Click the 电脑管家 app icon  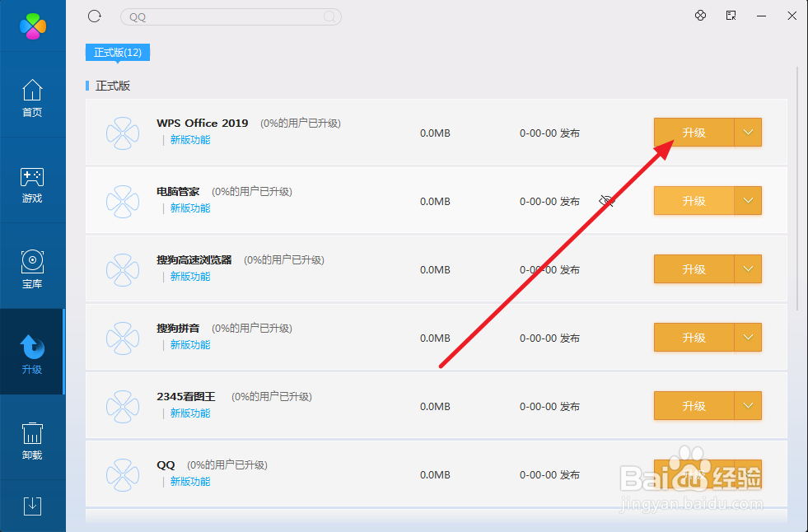click(x=123, y=202)
